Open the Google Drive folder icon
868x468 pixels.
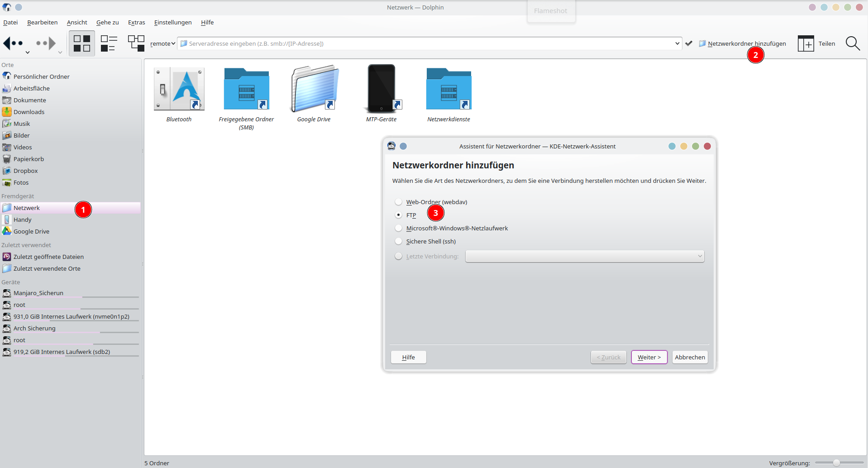pyautogui.click(x=314, y=89)
